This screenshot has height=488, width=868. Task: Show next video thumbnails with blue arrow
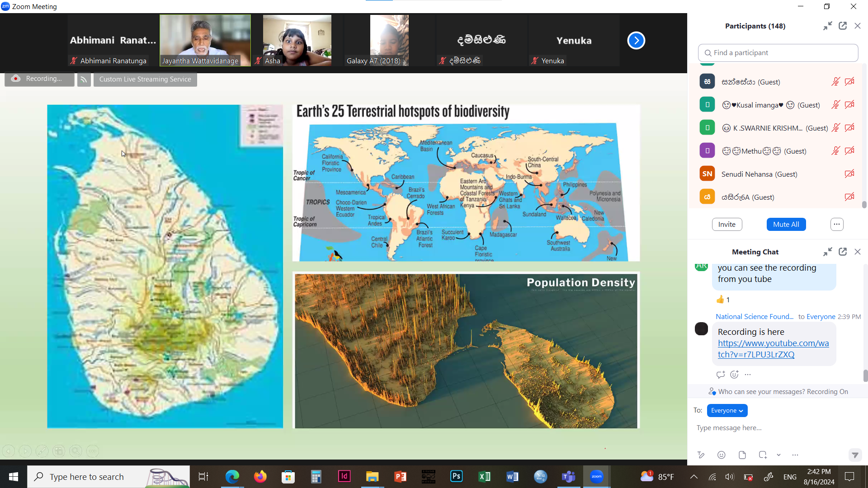coord(636,41)
